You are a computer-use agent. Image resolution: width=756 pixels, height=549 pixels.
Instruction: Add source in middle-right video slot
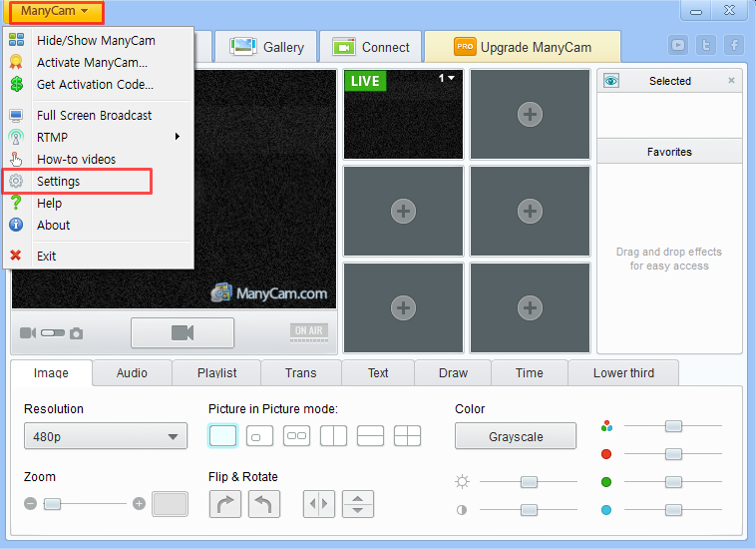pyautogui.click(x=530, y=211)
